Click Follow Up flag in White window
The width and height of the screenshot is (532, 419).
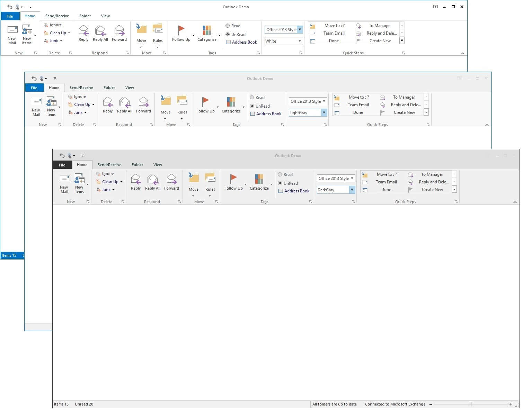pyautogui.click(x=181, y=30)
